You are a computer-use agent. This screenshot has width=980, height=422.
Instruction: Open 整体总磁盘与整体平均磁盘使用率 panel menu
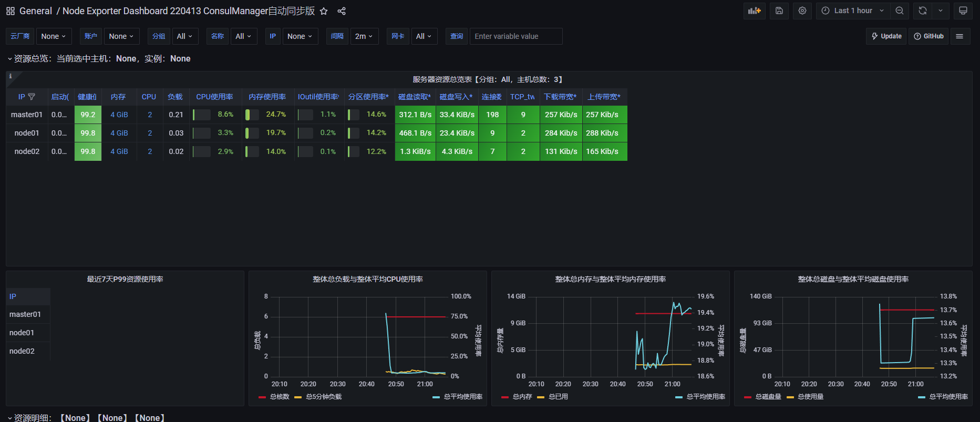tap(853, 279)
